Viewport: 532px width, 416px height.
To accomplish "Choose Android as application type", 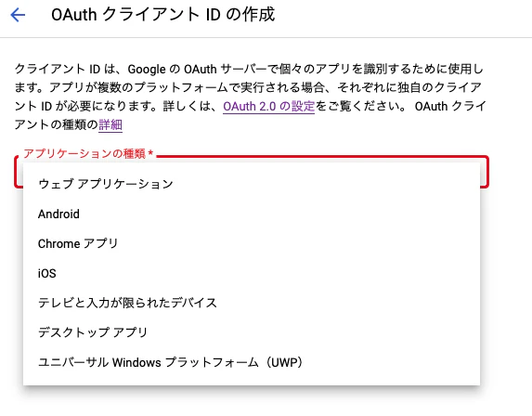I will (252, 214).
